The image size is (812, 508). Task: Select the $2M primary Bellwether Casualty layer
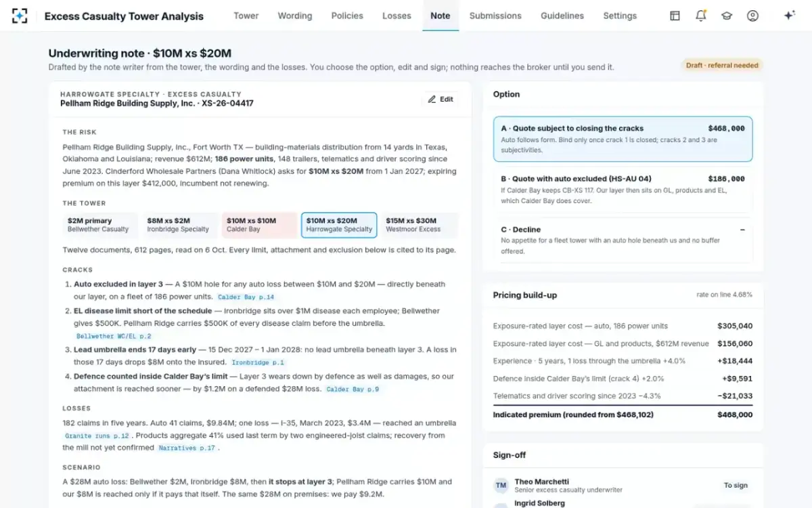click(99, 225)
